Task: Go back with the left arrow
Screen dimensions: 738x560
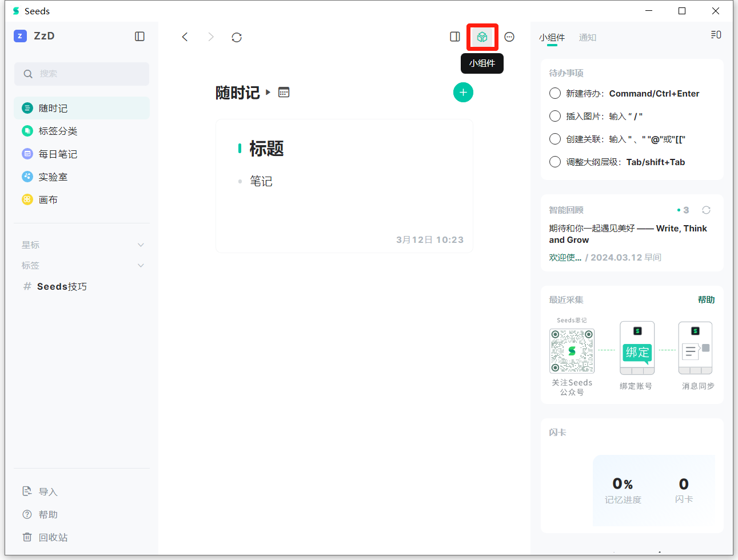Action: 185,37
